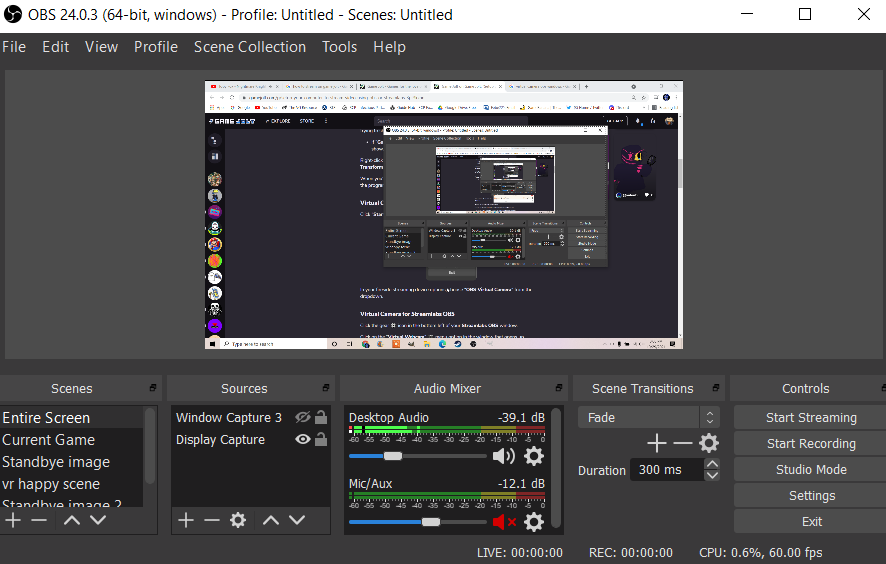Image resolution: width=886 pixels, height=564 pixels.
Task: Click Start Recording button
Action: [x=811, y=444]
